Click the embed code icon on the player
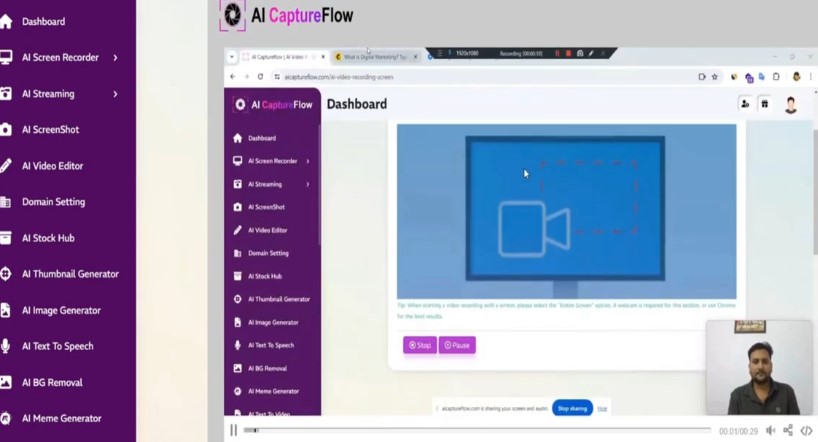The height and width of the screenshot is (442, 818). pos(807,431)
